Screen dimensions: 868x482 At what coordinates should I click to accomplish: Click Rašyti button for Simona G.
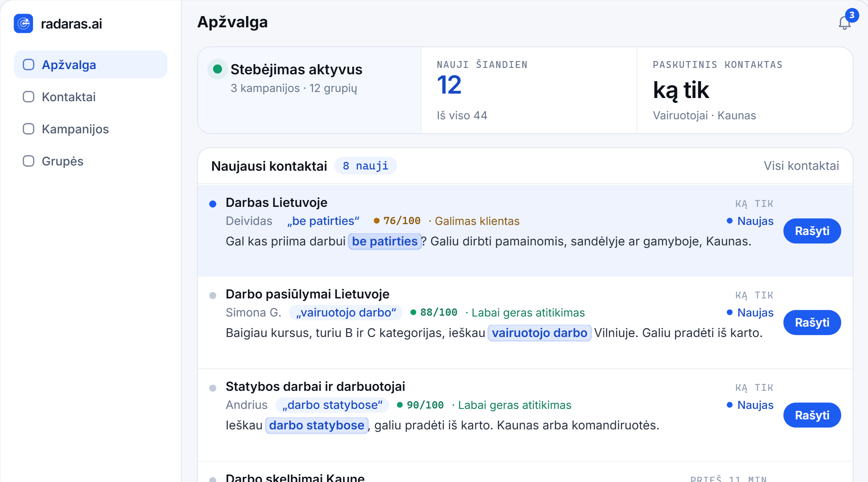click(x=812, y=323)
